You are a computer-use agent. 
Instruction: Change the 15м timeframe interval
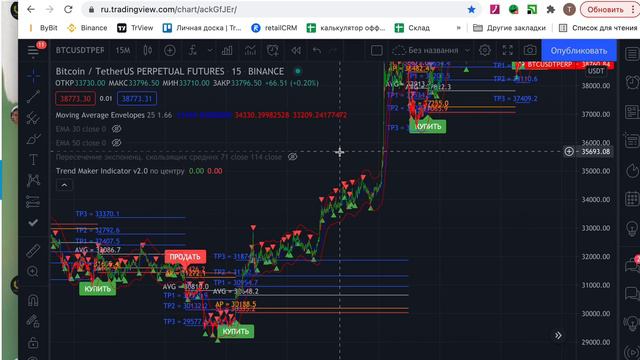[122, 50]
